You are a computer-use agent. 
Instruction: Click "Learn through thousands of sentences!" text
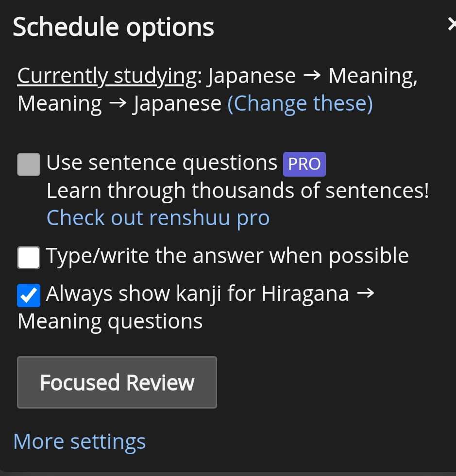[237, 191]
